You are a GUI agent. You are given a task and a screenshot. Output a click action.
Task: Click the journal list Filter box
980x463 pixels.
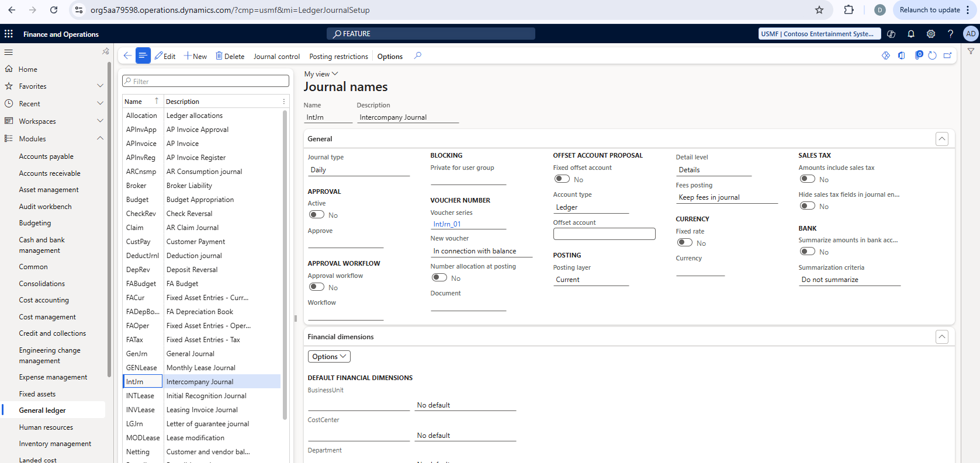[205, 81]
